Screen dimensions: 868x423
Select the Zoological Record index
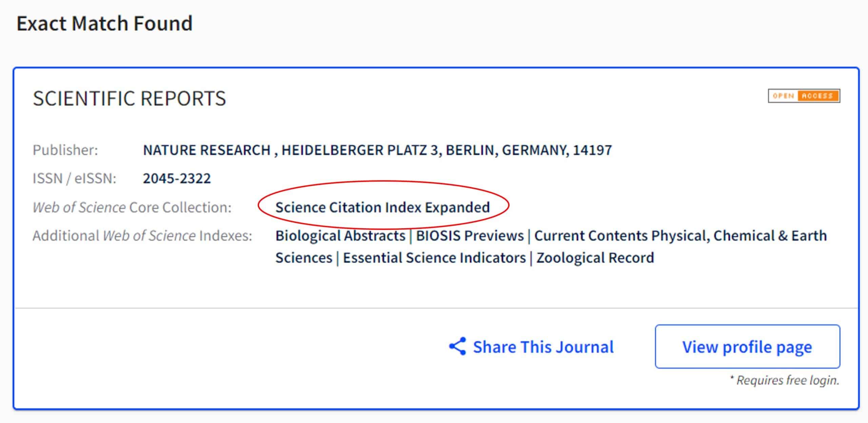(594, 258)
